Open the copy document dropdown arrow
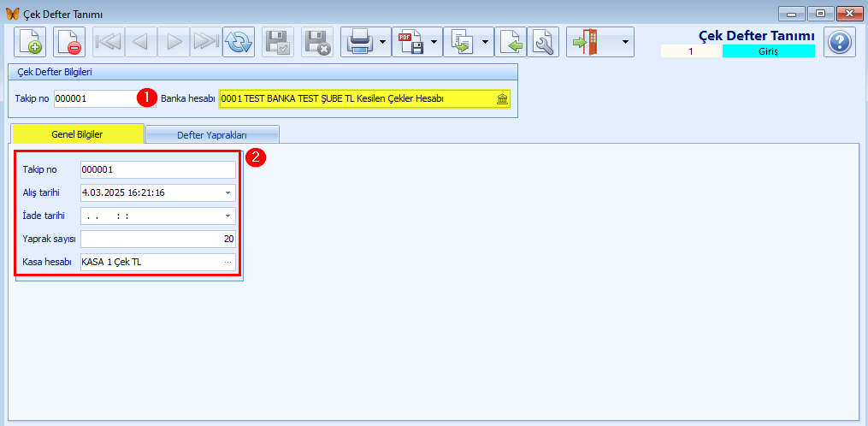Screen dimensions: 868x426 486,42
